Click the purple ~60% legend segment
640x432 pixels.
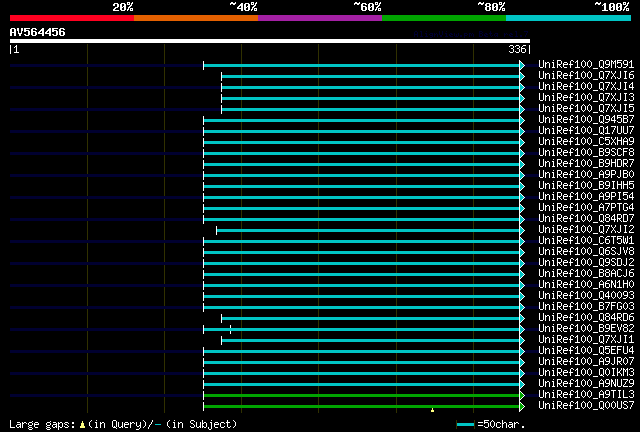pos(320,18)
